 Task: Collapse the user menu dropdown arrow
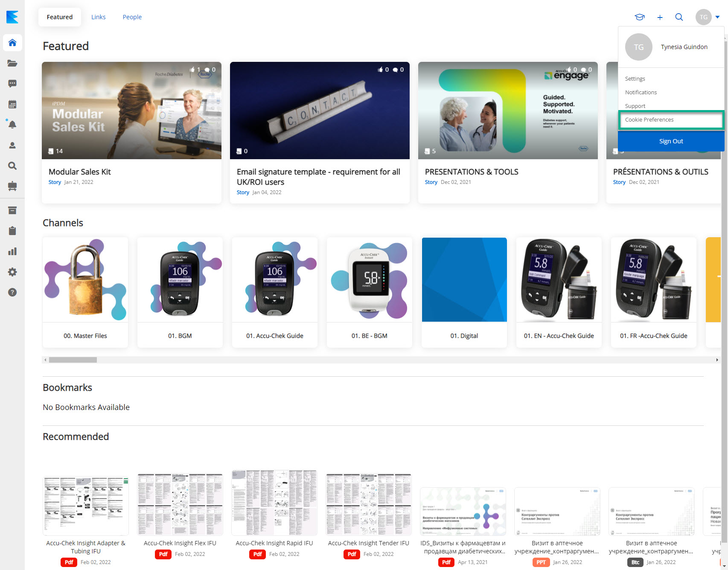pyautogui.click(x=717, y=17)
